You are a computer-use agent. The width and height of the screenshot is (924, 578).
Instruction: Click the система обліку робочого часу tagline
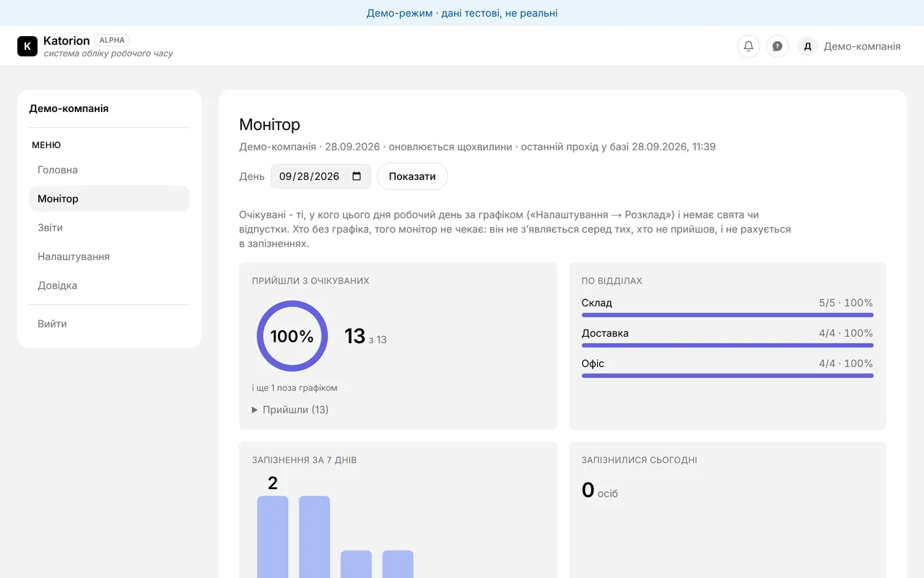click(x=108, y=53)
